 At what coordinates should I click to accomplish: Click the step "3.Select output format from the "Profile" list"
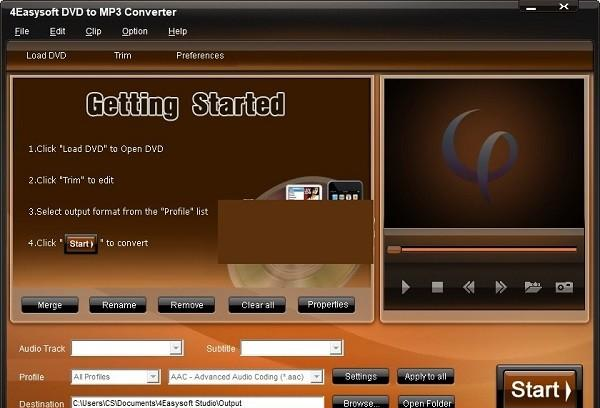(118, 212)
